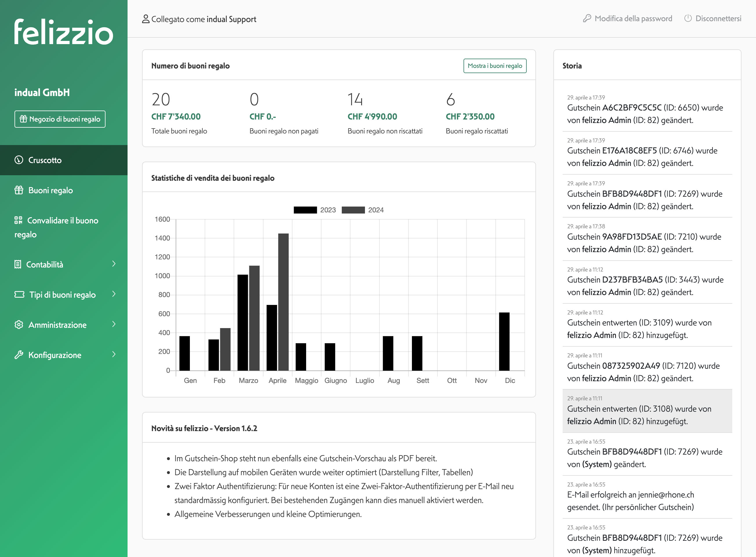This screenshot has width=756, height=557.
Task: Toggle the 2023 series in chart legend
Action: (305, 210)
